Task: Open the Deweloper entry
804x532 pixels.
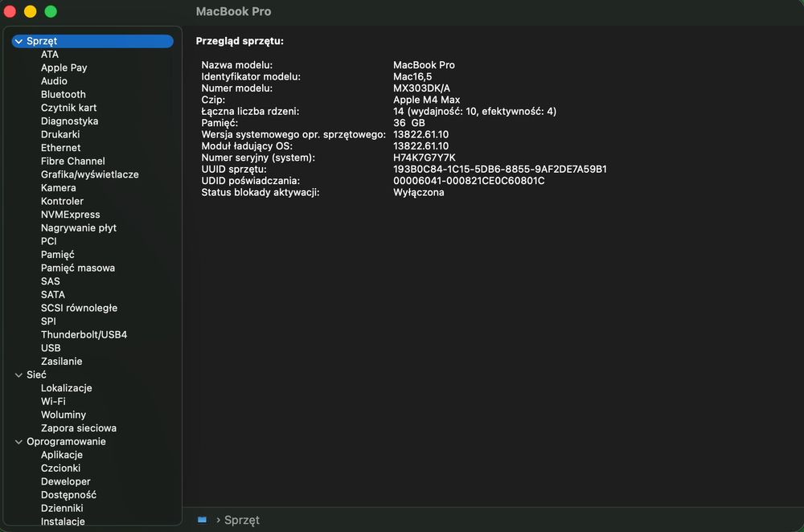Action: (x=66, y=481)
